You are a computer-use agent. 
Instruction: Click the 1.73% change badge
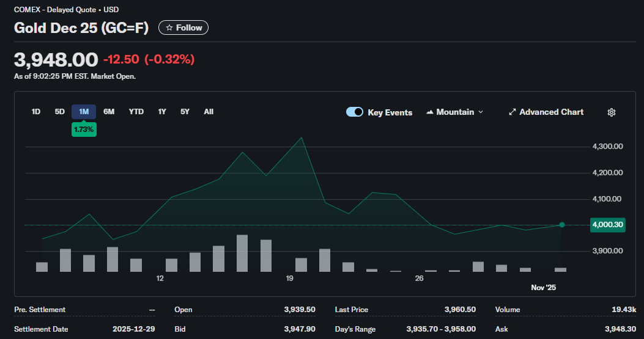[x=84, y=129]
